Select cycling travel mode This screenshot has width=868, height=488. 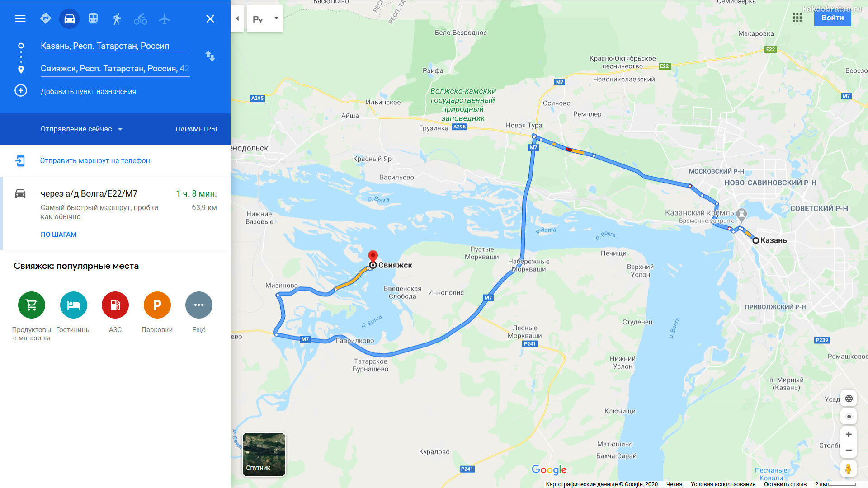coord(141,19)
